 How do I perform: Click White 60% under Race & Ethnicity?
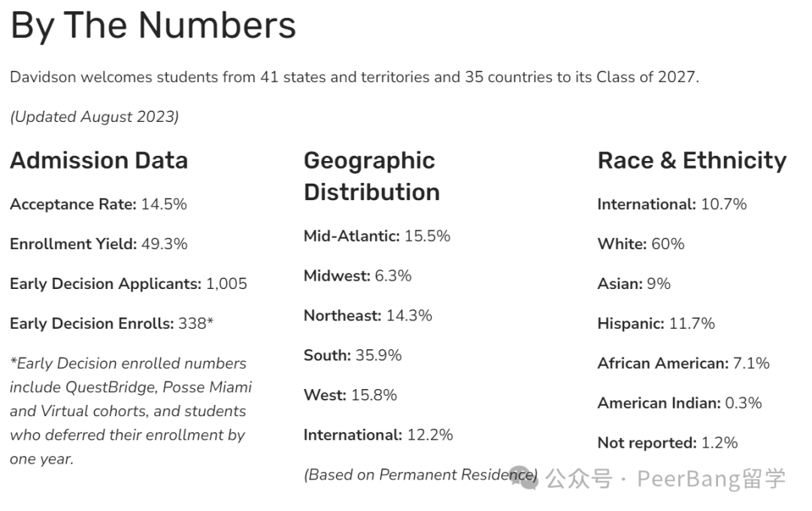[x=641, y=244]
